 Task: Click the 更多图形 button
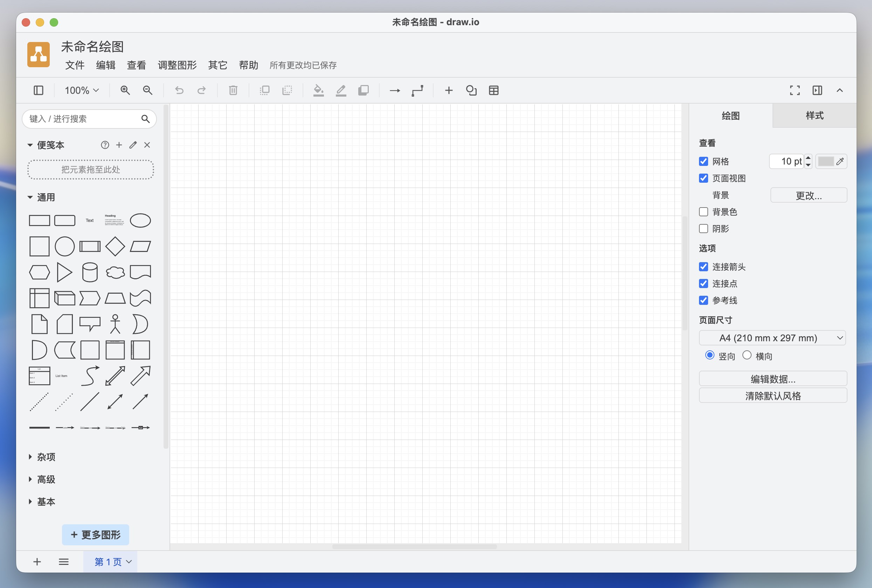point(95,535)
